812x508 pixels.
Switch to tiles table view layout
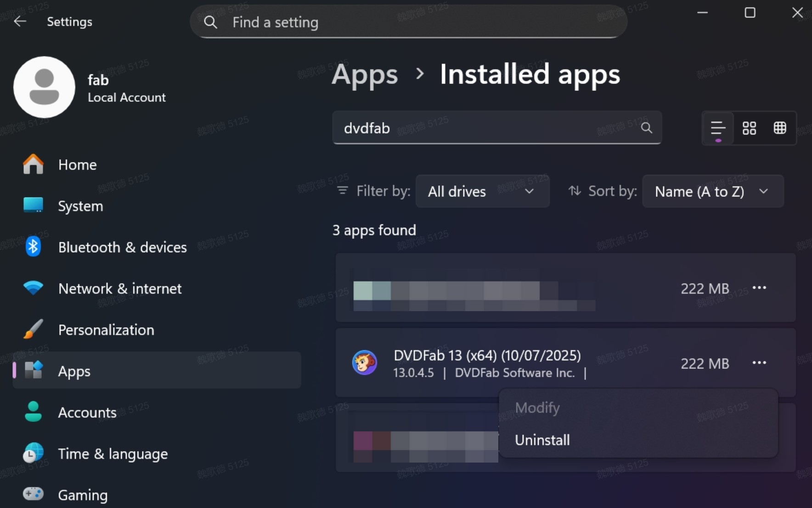tap(780, 128)
